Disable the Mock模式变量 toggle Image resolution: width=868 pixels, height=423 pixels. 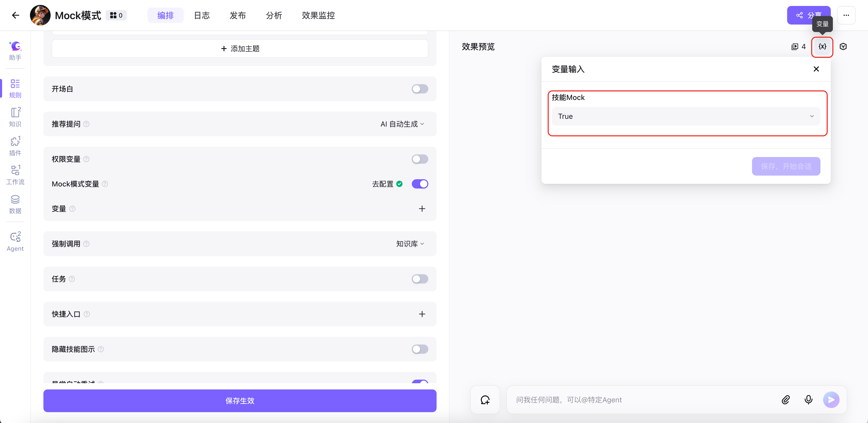(x=420, y=184)
